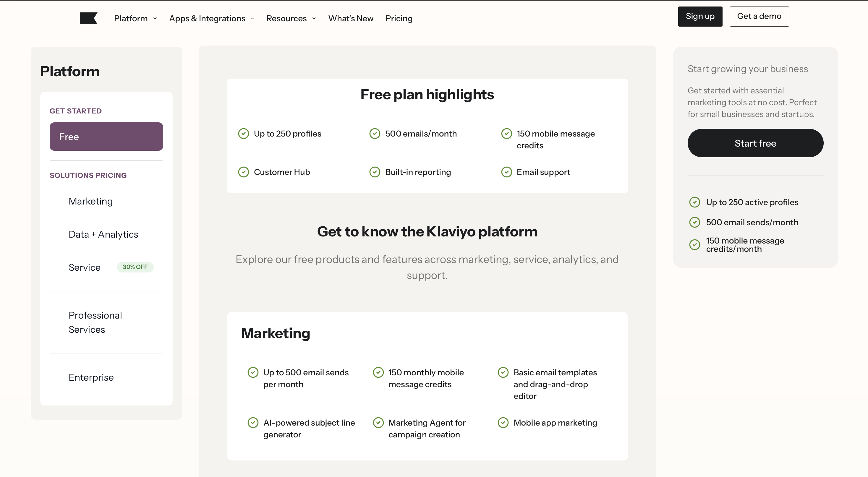Click check icon beside 500 email sends/month
868x477 pixels.
695,222
